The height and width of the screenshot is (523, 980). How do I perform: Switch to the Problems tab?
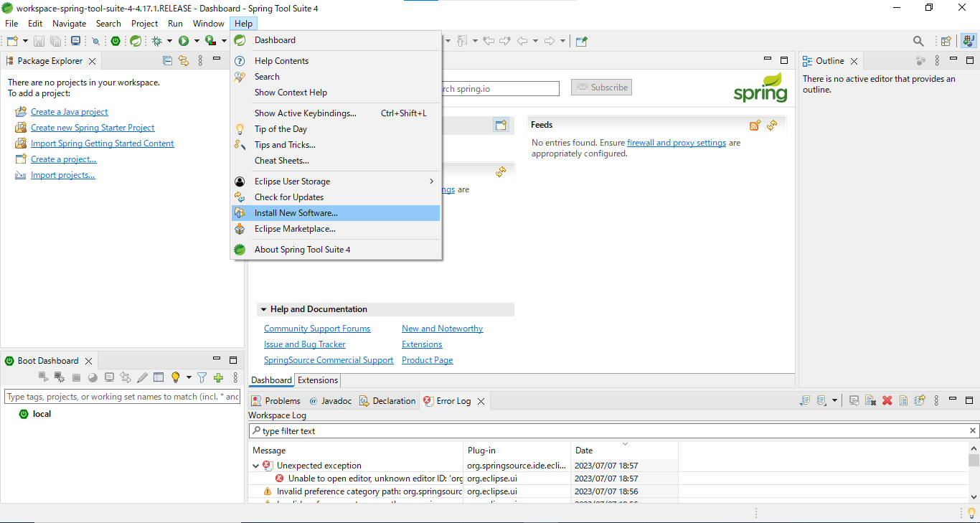276,401
